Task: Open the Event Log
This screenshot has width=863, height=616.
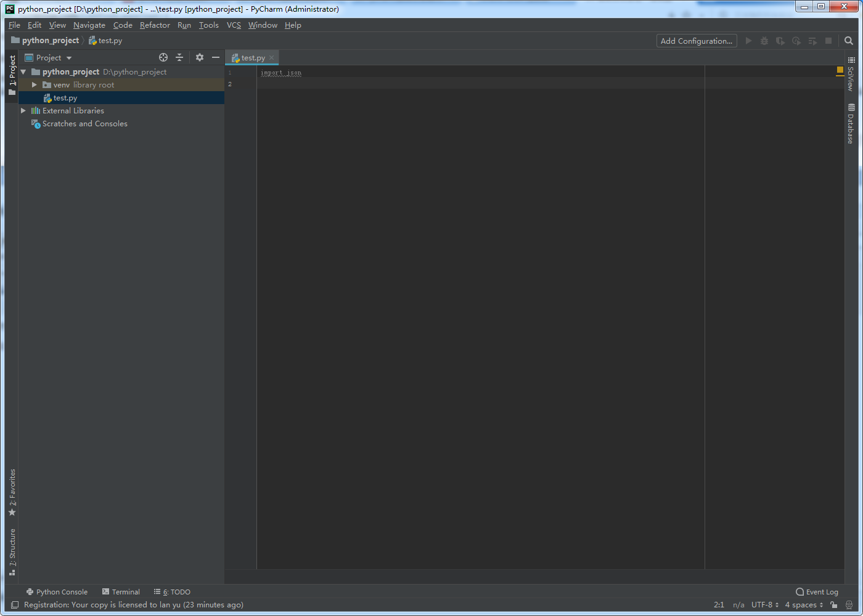Action: tap(817, 592)
